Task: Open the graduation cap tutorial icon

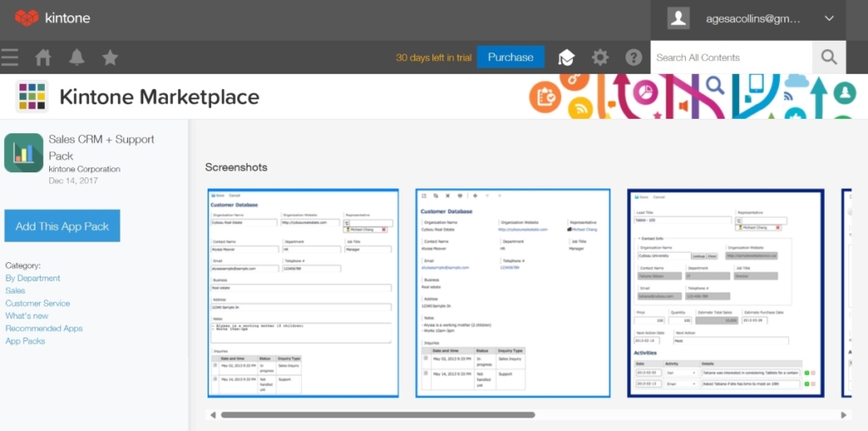Action: pos(565,58)
